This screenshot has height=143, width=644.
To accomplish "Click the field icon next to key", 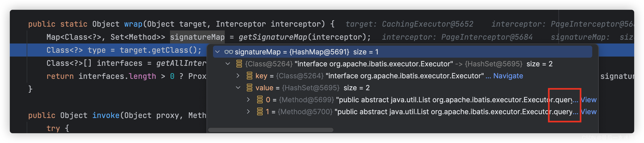I will (x=249, y=76).
